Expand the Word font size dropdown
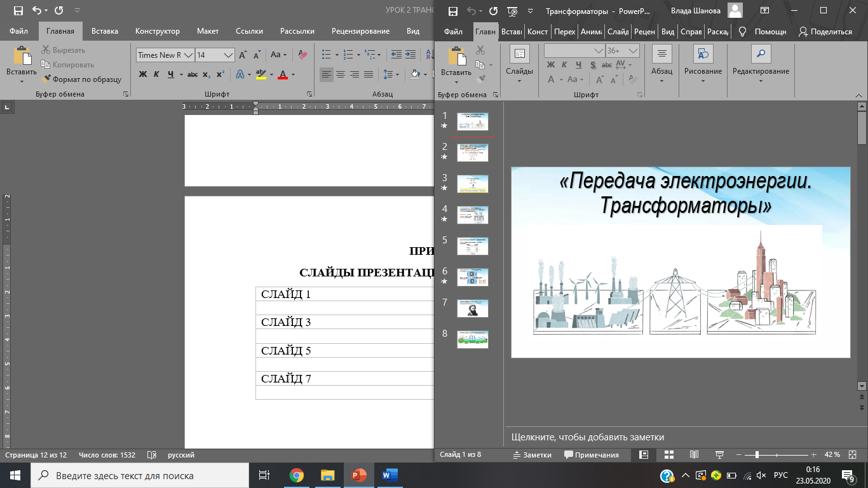868x488 pixels. coord(228,55)
